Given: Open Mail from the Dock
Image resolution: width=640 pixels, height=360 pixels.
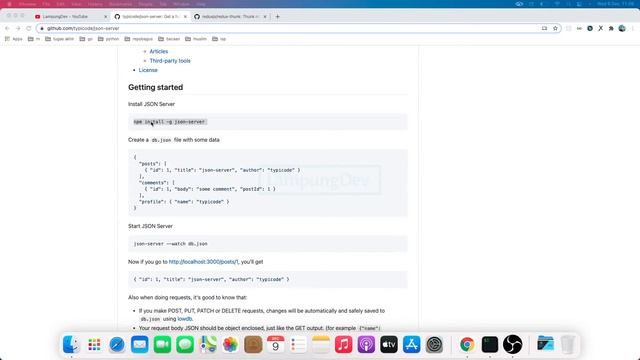Looking at the screenshot, I should pyautogui.click(x=140, y=344).
